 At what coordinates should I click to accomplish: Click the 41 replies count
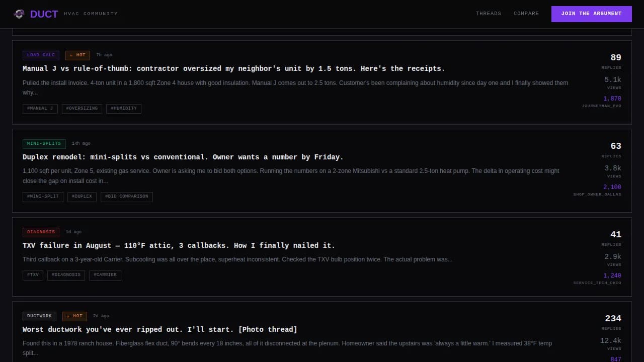[x=616, y=234]
